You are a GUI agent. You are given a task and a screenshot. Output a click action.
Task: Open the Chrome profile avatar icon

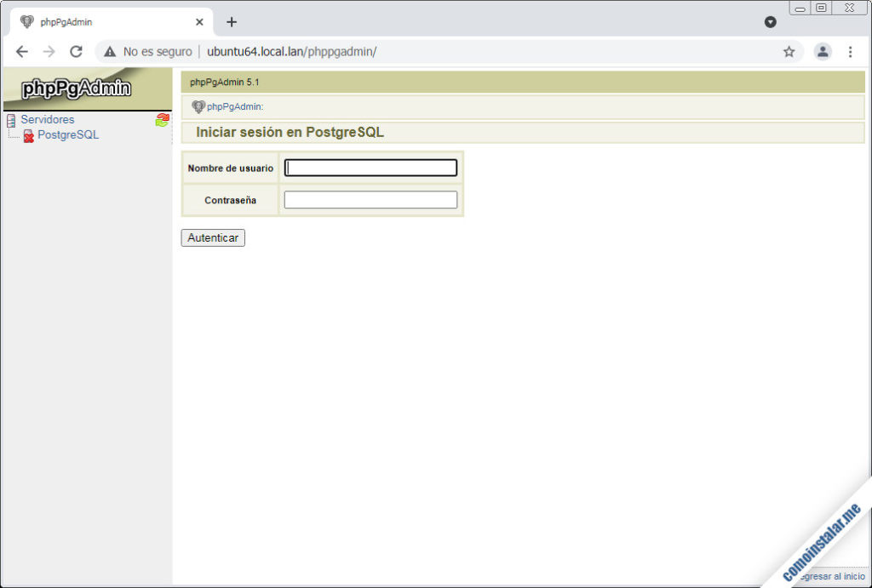[822, 52]
